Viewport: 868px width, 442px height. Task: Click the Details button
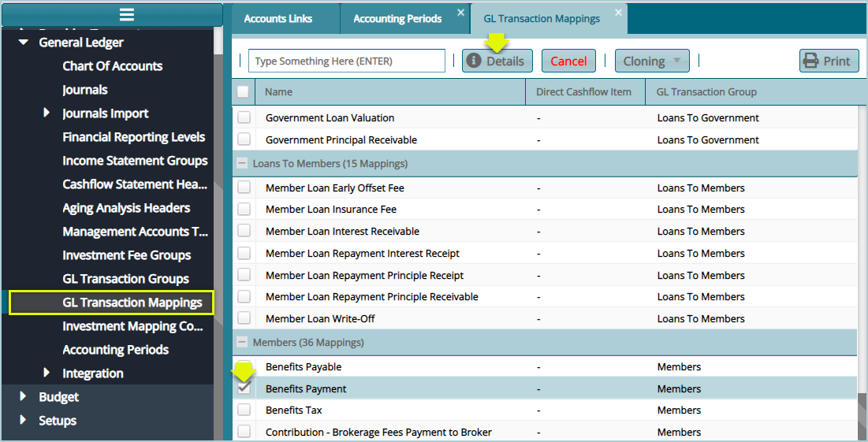(497, 61)
